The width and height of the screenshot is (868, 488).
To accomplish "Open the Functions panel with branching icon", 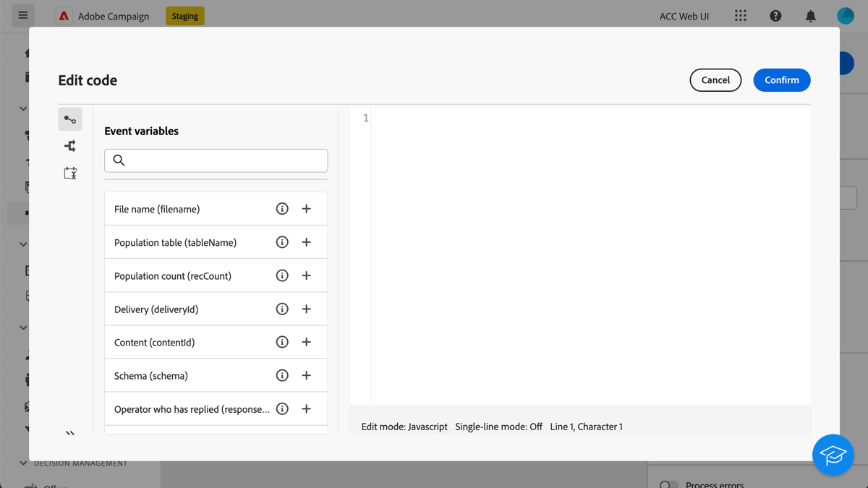I will point(69,145).
